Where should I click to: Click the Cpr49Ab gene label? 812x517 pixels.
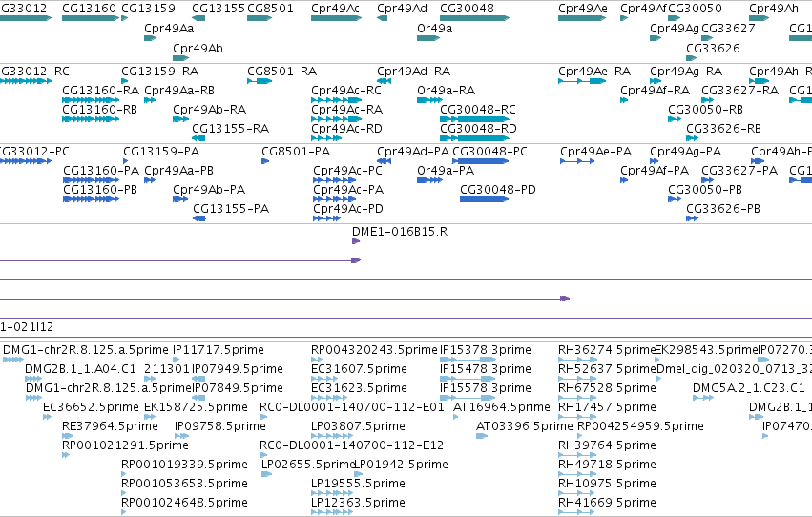[198, 48]
